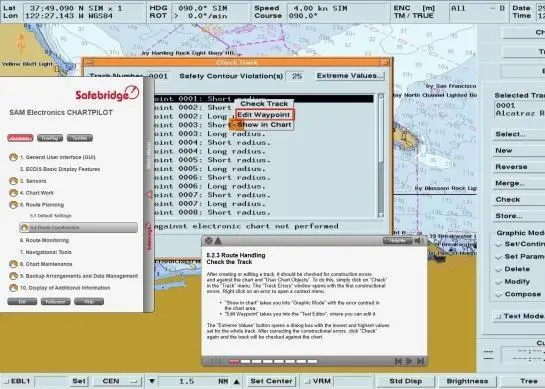Click the first red tutorial progress segment
The width and height of the screenshot is (545, 389).
[234, 362]
